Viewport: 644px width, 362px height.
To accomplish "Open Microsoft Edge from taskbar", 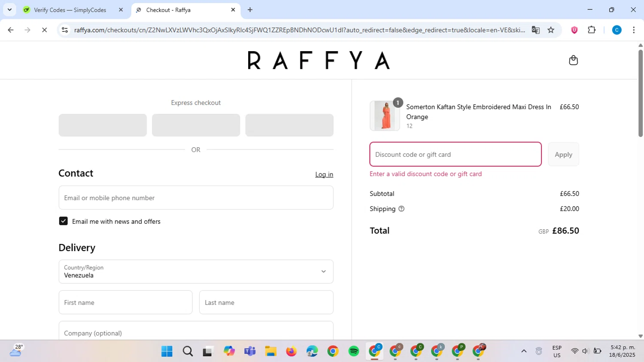I will pos(312,351).
